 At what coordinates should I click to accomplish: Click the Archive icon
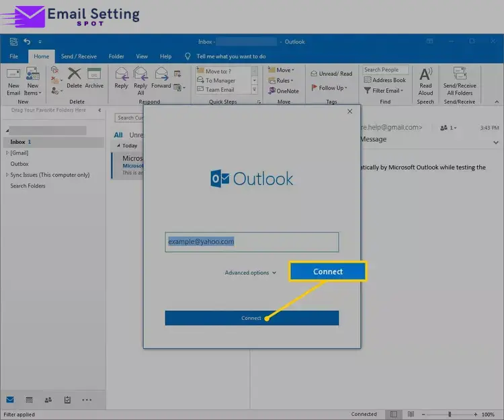click(x=94, y=74)
